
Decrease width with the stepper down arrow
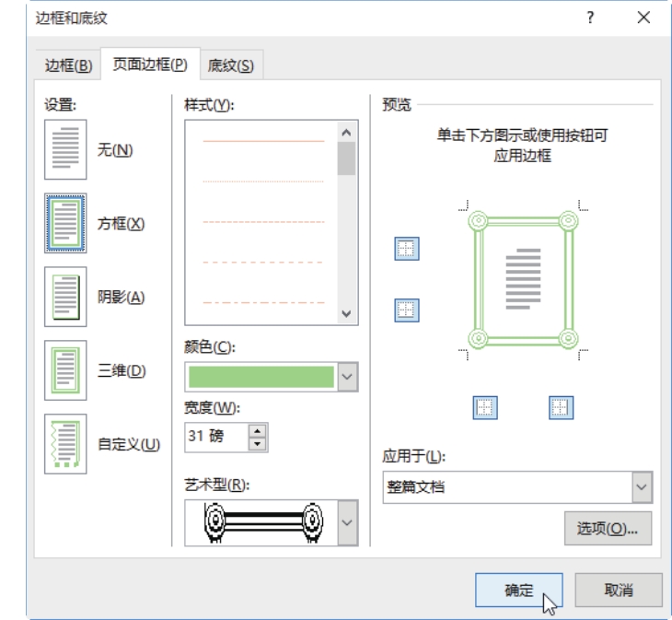(x=257, y=444)
